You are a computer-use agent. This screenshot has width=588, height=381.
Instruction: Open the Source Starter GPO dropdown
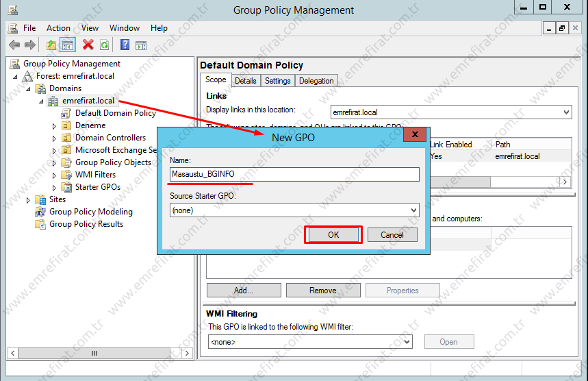(x=294, y=210)
